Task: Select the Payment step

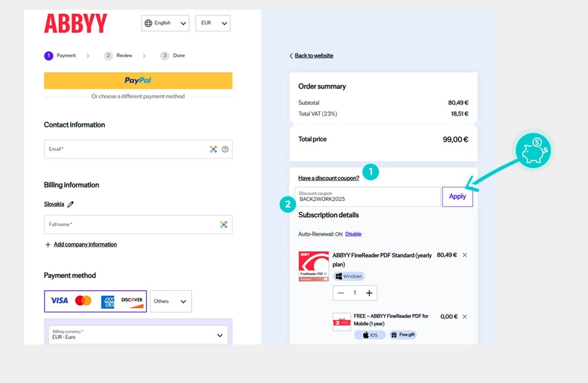Action: tap(60, 56)
